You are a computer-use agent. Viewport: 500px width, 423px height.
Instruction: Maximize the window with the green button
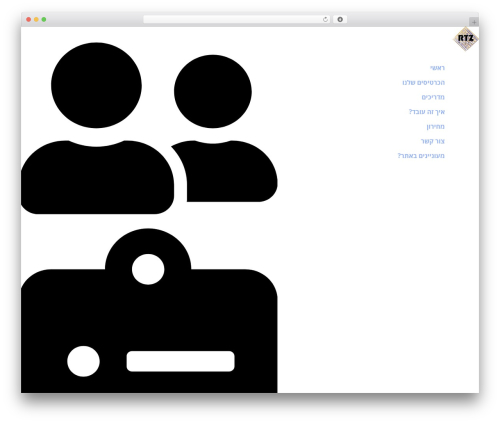(x=44, y=19)
